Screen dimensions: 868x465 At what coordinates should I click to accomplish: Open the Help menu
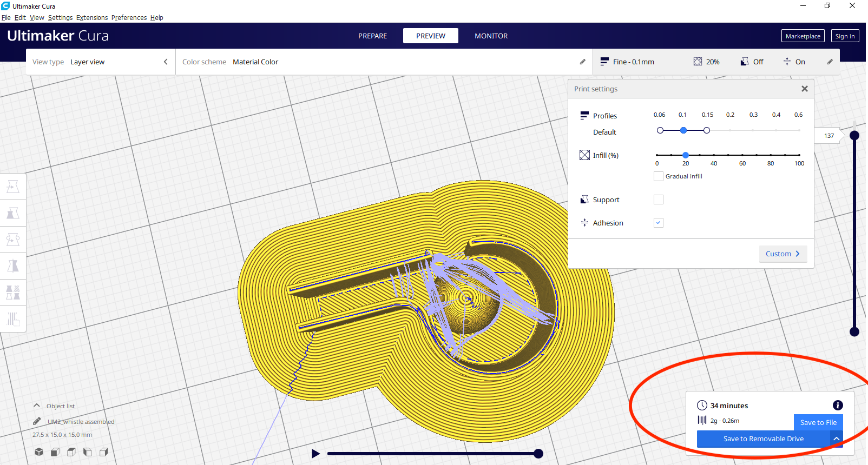(156, 17)
